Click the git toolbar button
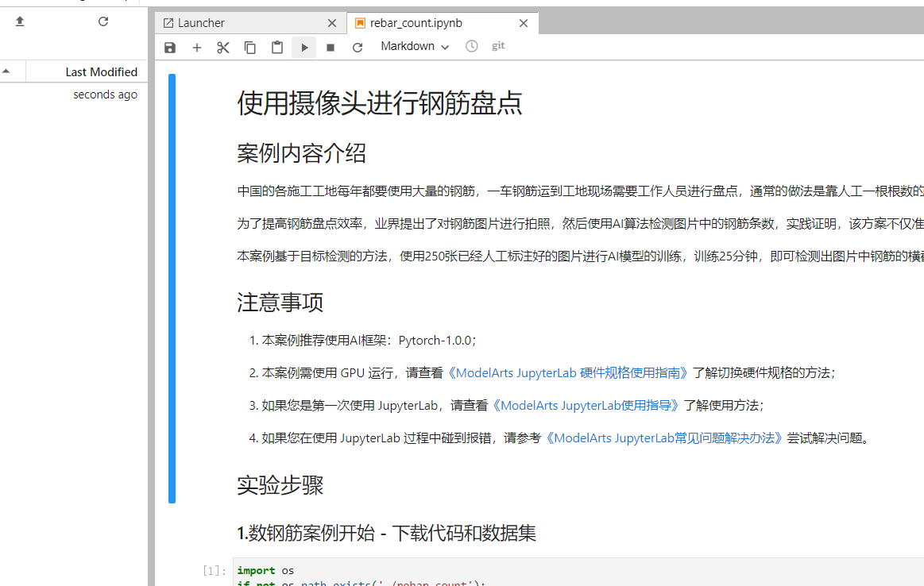The height and width of the screenshot is (586, 924). (498, 45)
